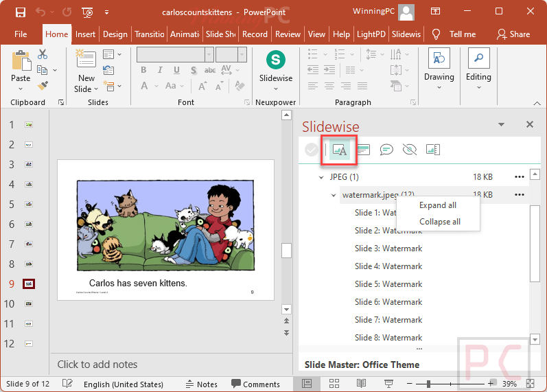Close the Slidewise pane
The height and width of the screenshot is (392, 547).
click(x=530, y=124)
